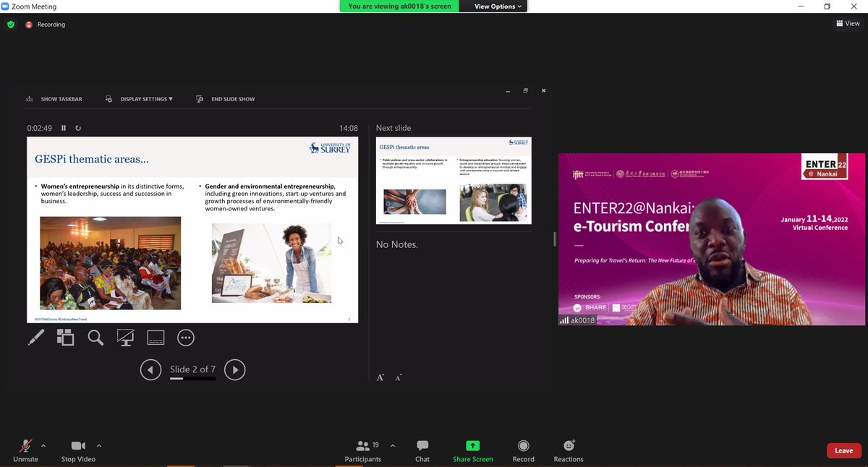
Task: Maximize the Zoom Meeting window
Action: click(827, 7)
